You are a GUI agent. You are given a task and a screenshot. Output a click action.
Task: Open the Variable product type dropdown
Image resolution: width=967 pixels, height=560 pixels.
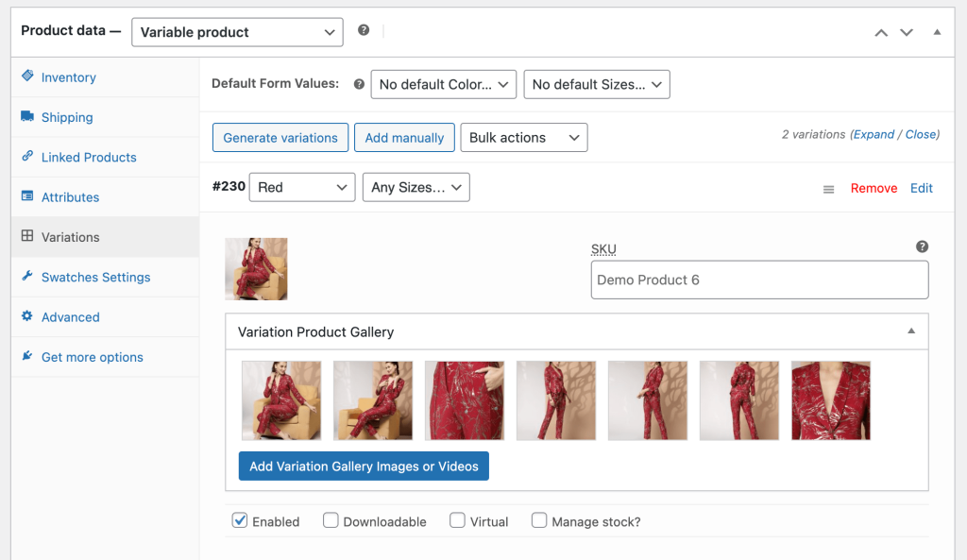237,31
